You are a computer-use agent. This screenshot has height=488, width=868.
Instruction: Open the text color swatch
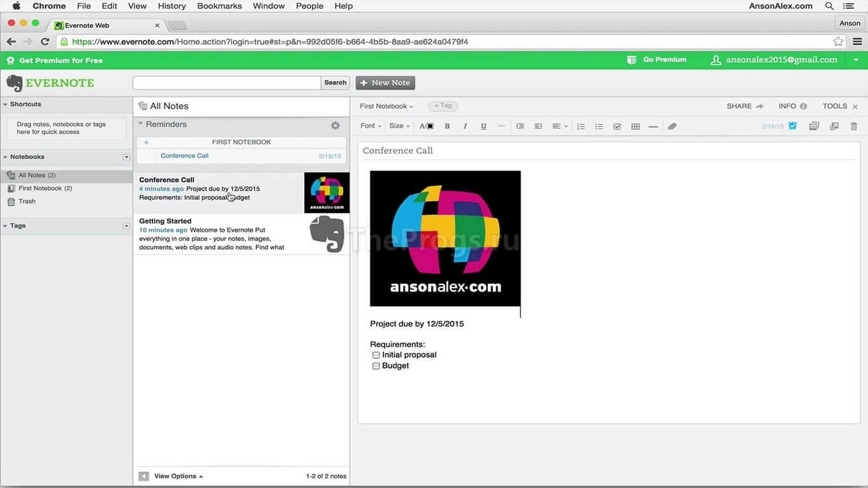coord(426,126)
